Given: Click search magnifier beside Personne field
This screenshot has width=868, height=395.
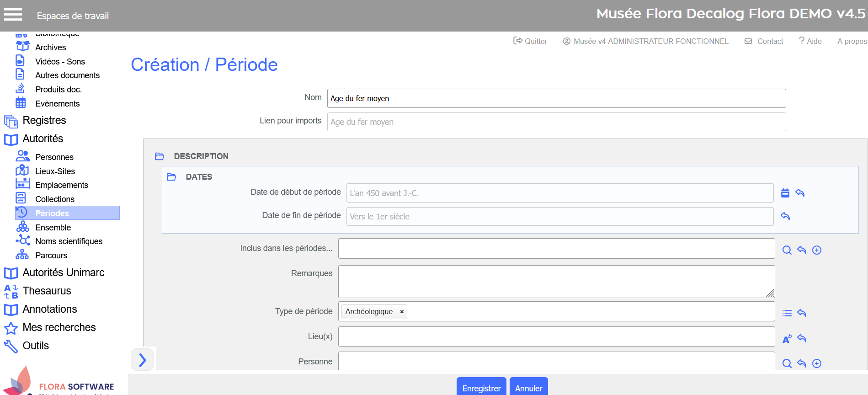Looking at the screenshot, I should pos(787,363).
